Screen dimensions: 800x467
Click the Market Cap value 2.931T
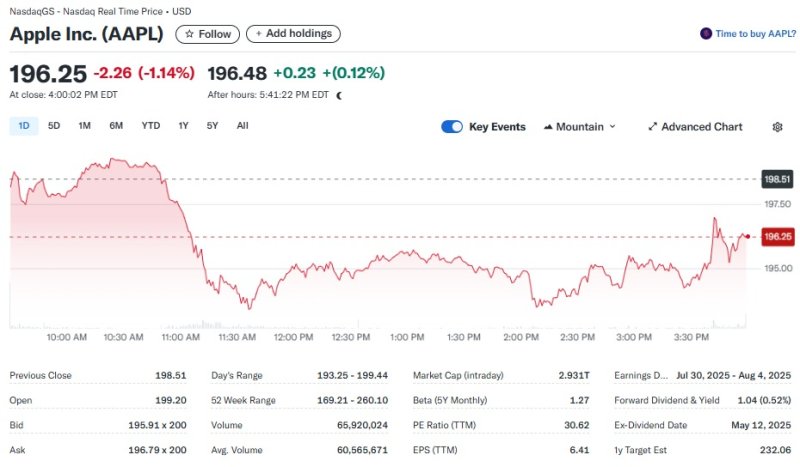(574, 375)
